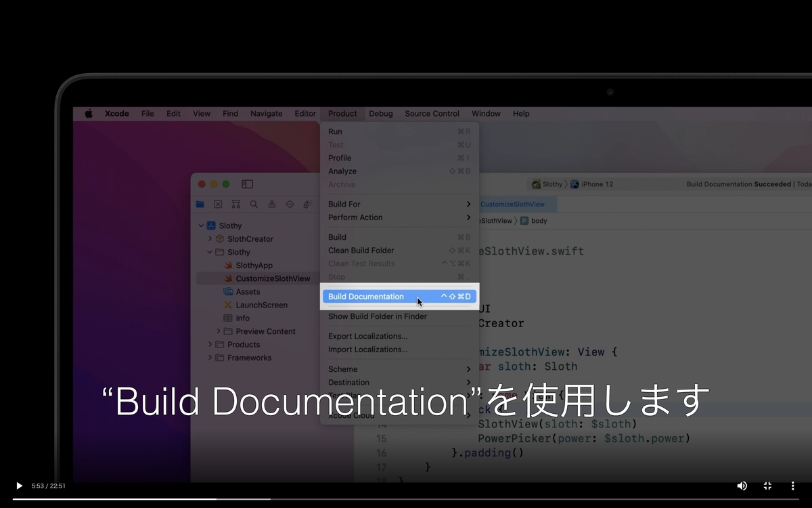Seek on the video progress bar
This screenshot has width=812, height=508.
click(x=406, y=499)
